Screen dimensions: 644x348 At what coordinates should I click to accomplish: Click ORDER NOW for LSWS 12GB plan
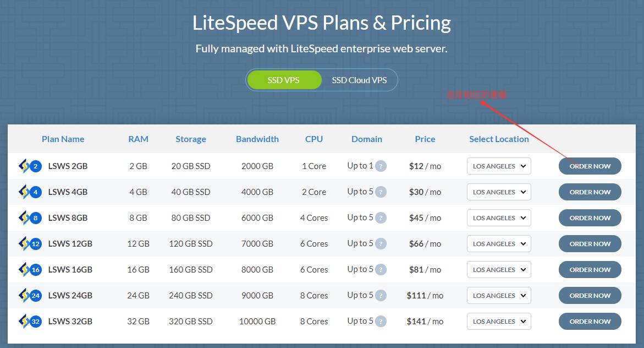590,243
